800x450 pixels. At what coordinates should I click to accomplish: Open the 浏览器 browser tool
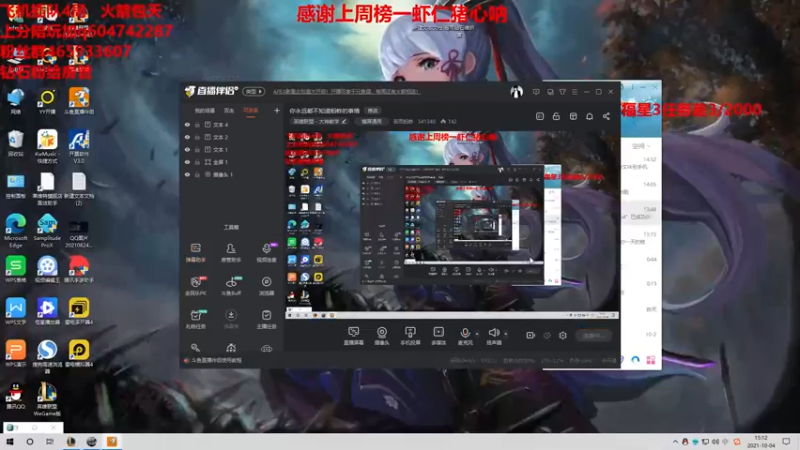[266, 286]
